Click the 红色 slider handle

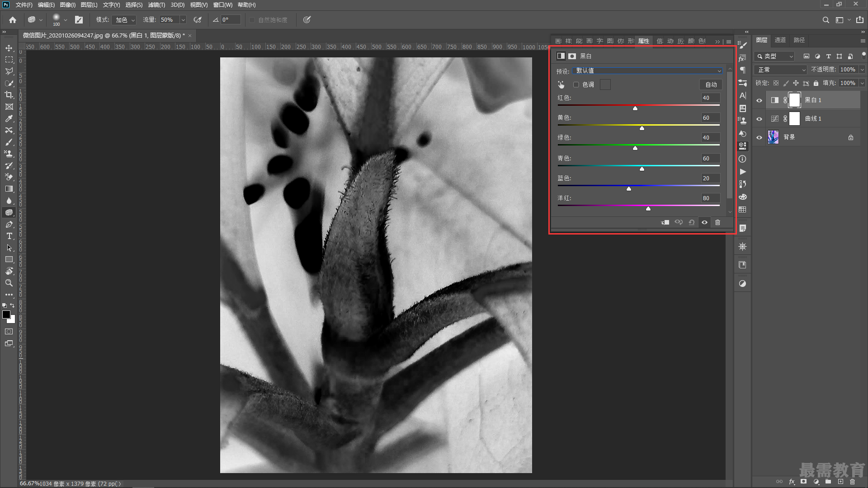(635, 108)
